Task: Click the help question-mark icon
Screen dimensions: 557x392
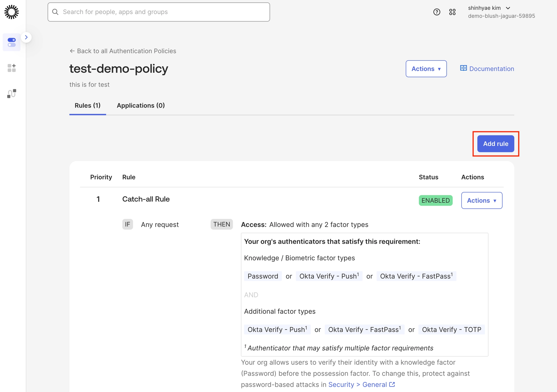Action: click(x=437, y=12)
